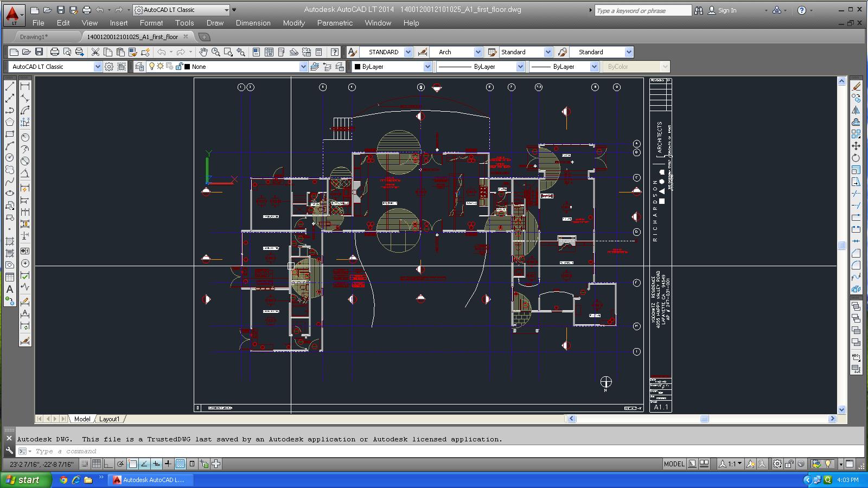Open the Dimension menu
868x488 pixels.
tap(253, 23)
